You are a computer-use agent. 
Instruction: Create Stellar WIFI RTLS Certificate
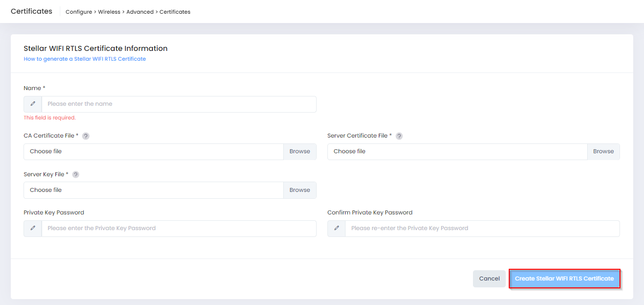pyautogui.click(x=564, y=279)
